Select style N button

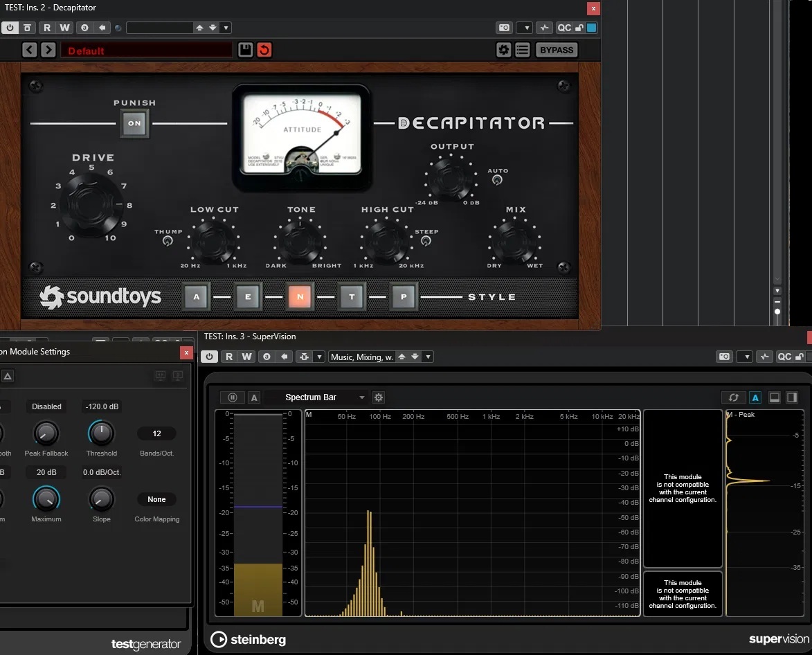pos(300,297)
